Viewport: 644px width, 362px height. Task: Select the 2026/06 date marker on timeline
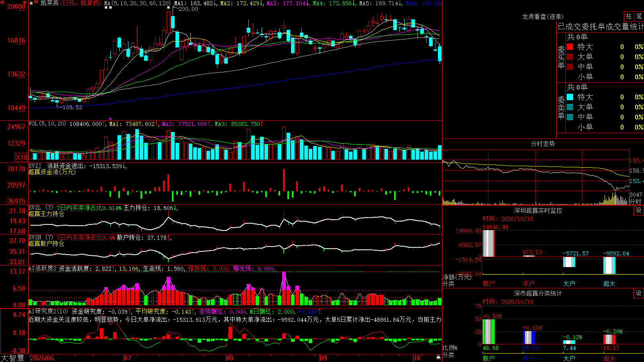click(42, 358)
